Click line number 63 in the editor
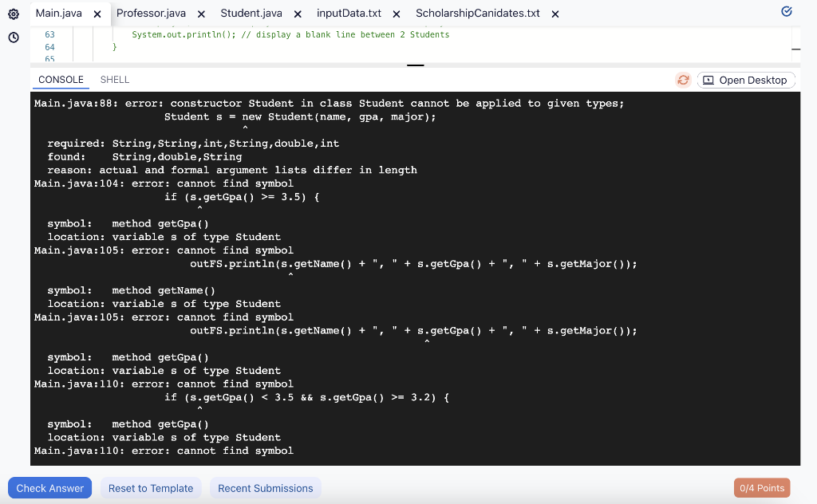817x504 pixels. pyautogui.click(x=50, y=34)
